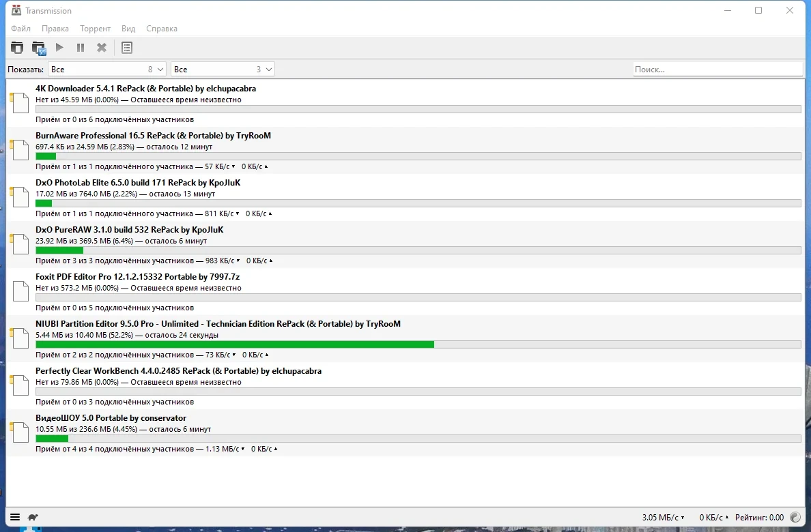811x532 pixels.
Task: Start the selected torrent with play icon
Action: (x=59, y=48)
